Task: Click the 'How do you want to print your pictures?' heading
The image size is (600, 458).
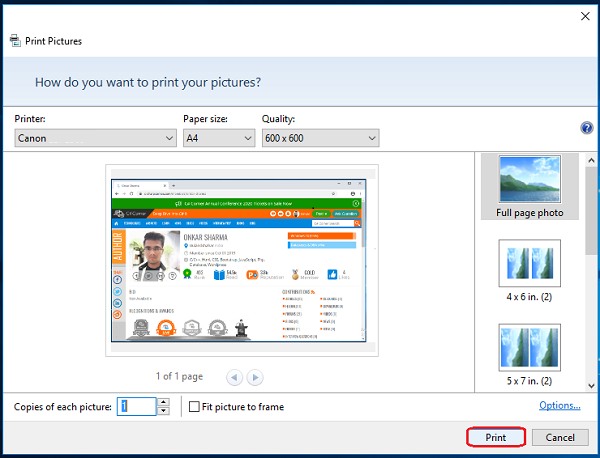Action: click(148, 82)
